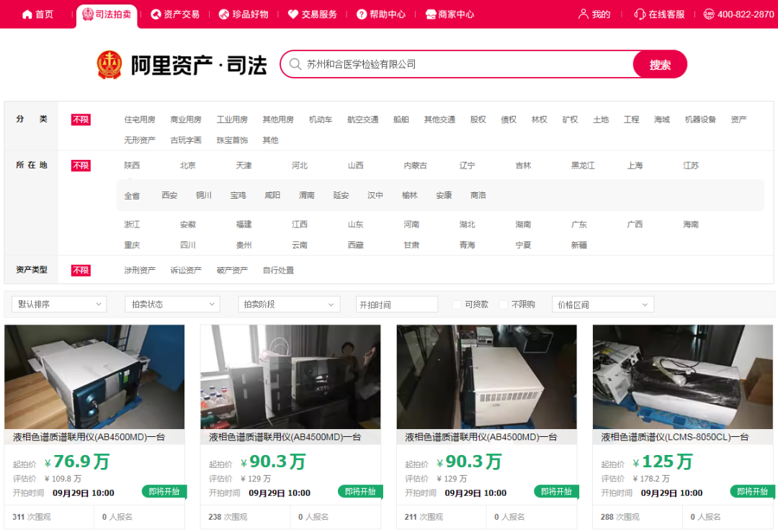Click the headset icon for 在线客服
The height and width of the screenshot is (532, 778).
640,14
